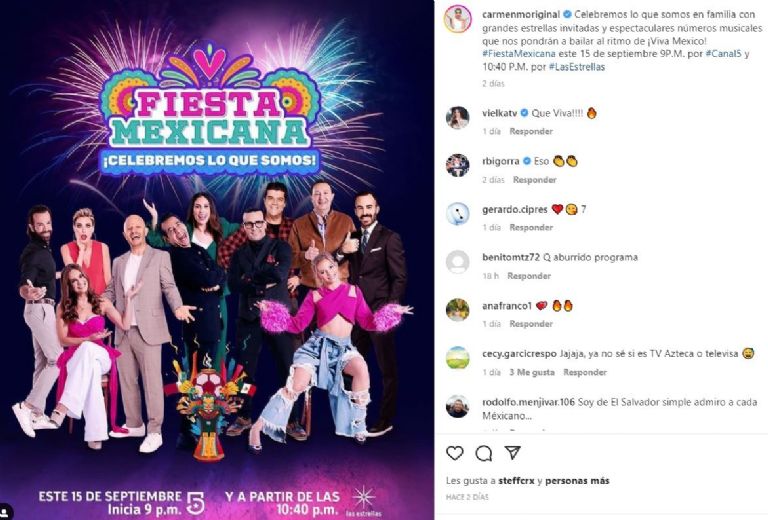This screenshot has height=520, width=768.
Task: Reply to benitomtz72's comment
Action: coord(529,276)
